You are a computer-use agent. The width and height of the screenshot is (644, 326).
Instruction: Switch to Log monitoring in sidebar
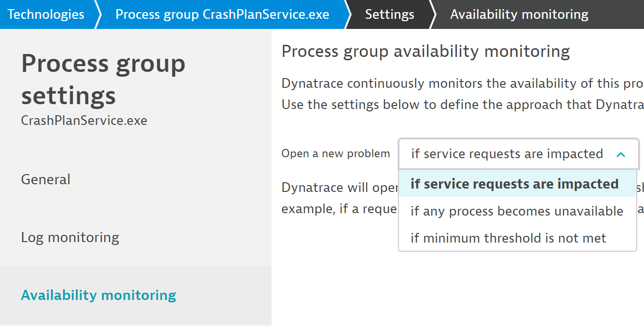(70, 237)
